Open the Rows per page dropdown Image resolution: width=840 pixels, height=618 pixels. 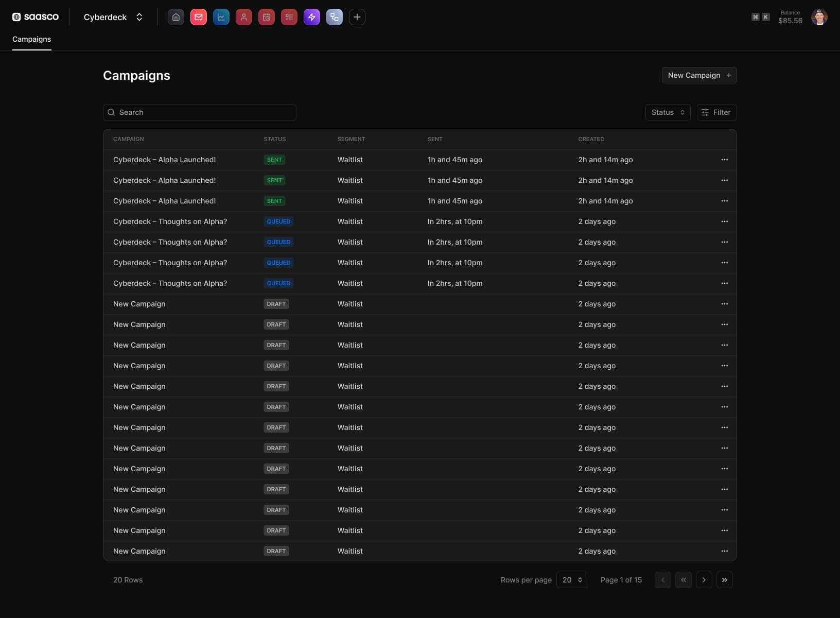572,580
